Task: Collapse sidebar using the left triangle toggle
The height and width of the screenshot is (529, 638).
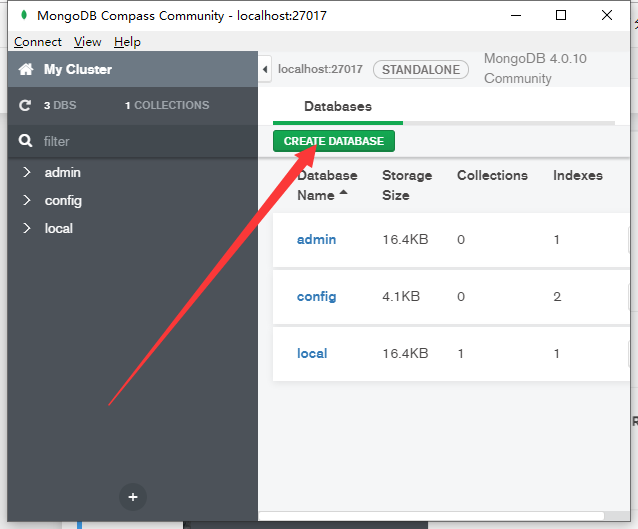Action: (265, 69)
